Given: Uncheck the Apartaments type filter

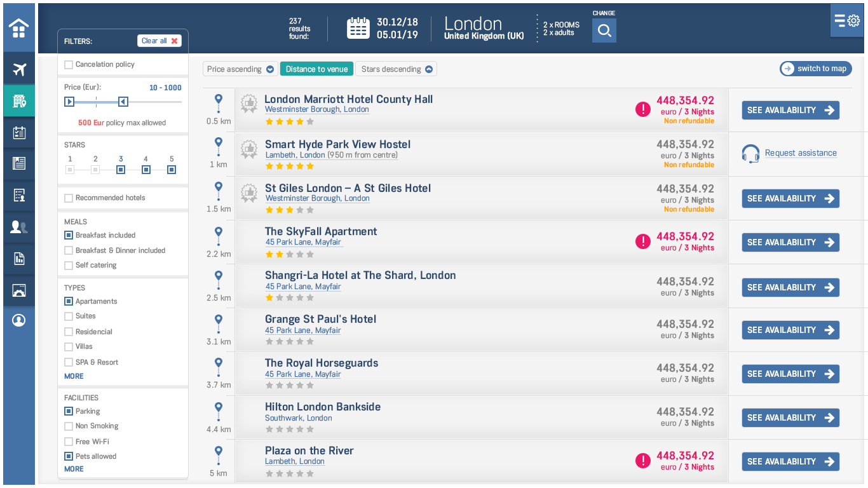Looking at the screenshot, I should [x=69, y=301].
